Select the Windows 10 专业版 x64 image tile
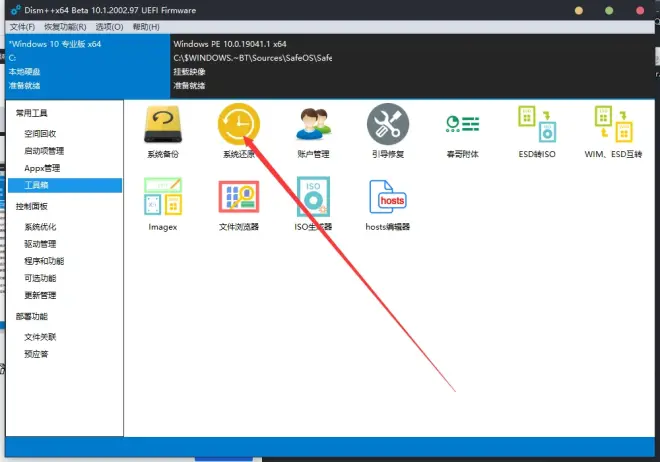This screenshot has width=660, height=462. tap(88, 65)
